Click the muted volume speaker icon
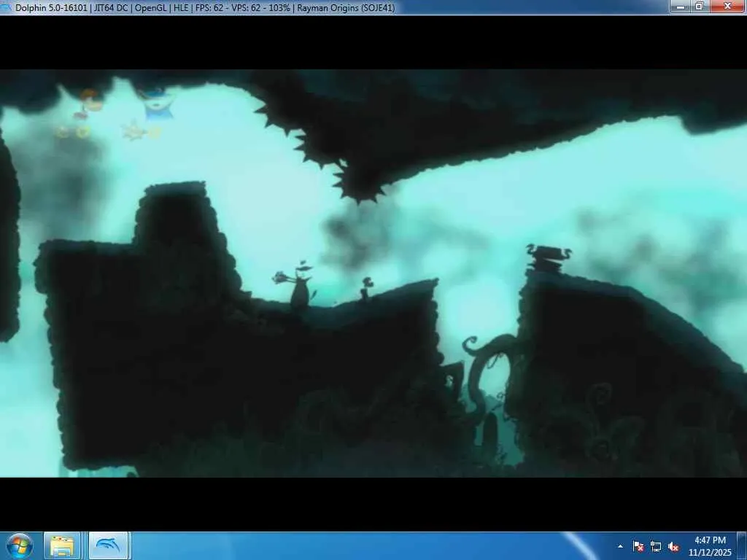 coord(673,546)
